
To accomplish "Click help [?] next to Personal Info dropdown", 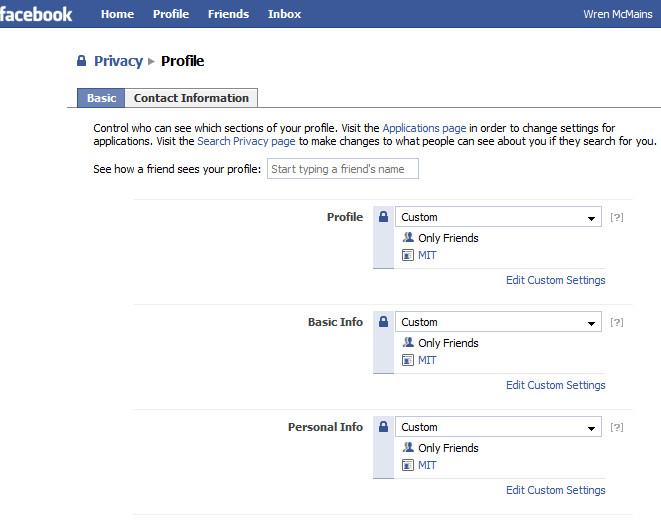I will 617,427.
